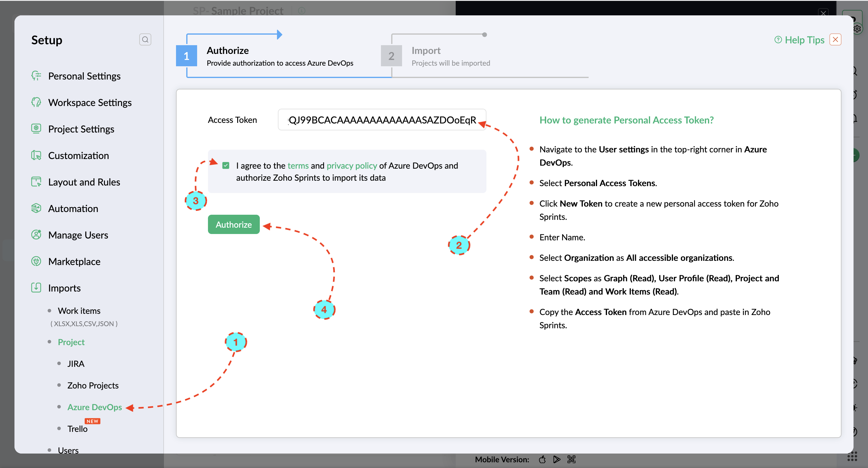Click the SP- Sample Project title
The height and width of the screenshot is (468, 868).
[x=238, y=11]
